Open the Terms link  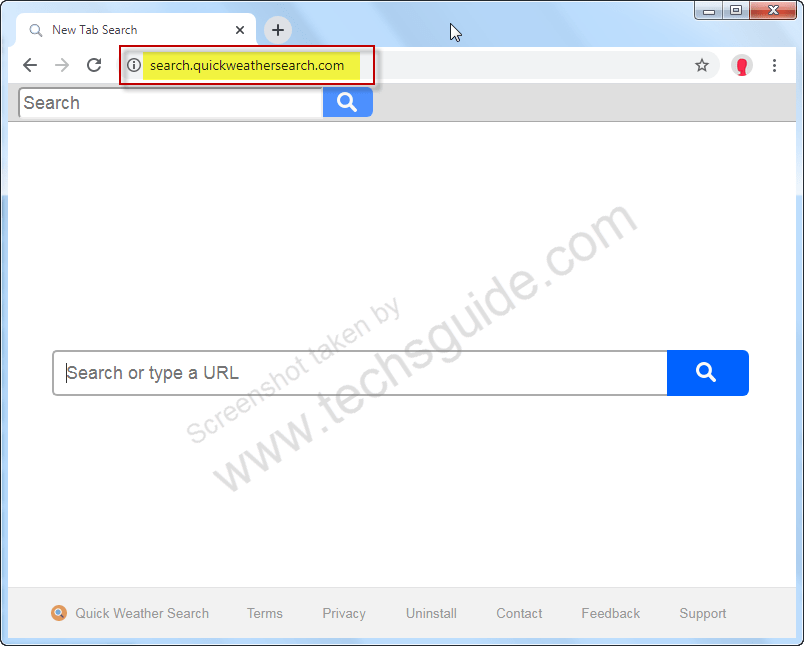click(265, 613)
